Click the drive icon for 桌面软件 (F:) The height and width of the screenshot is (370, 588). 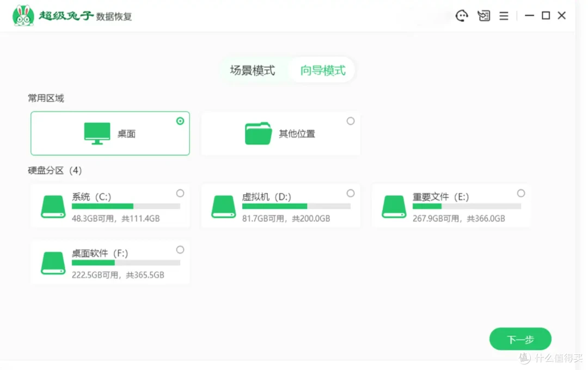pos(53,263)
